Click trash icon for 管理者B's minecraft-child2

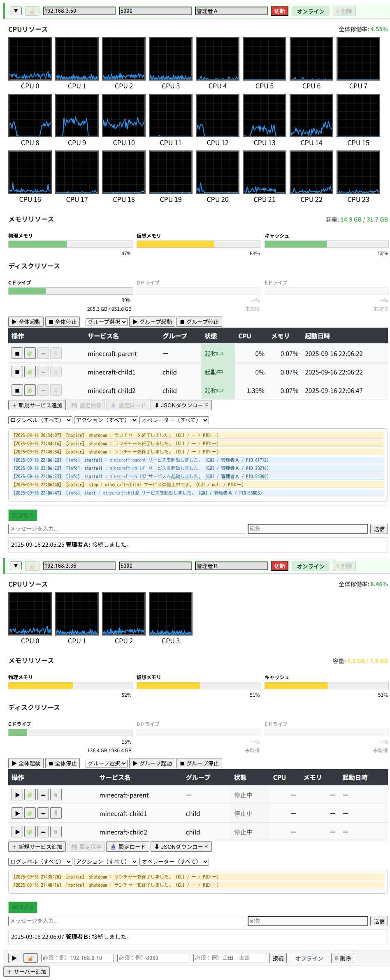click(56, 832)
